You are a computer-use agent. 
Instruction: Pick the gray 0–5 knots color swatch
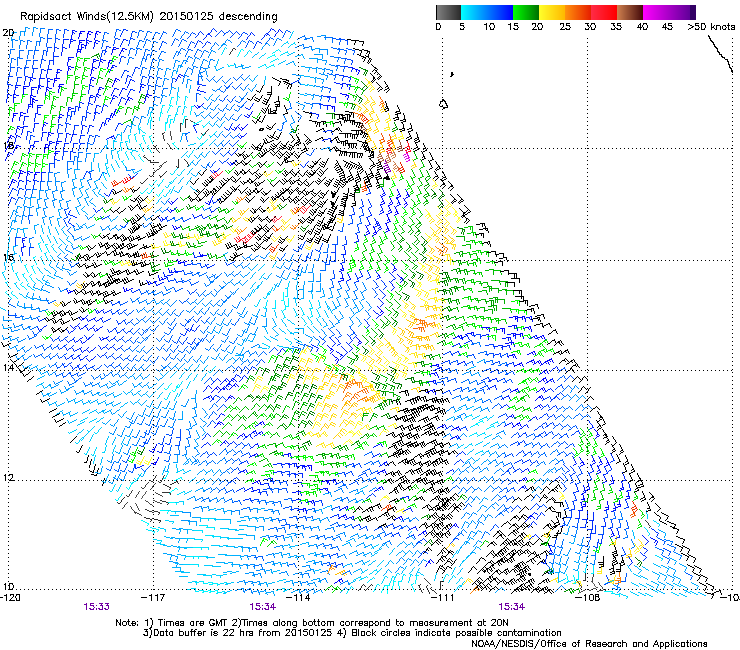tap(448, 12)
